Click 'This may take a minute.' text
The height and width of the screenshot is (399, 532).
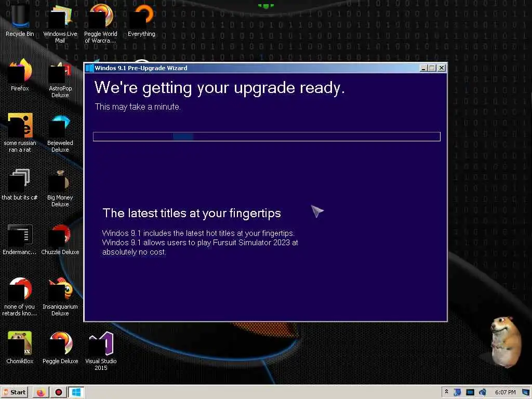pyautogui.click(x=138, y=107)
